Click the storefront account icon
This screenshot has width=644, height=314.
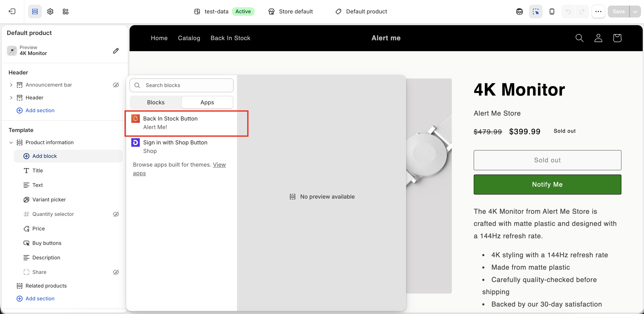(x=598, y=38)
